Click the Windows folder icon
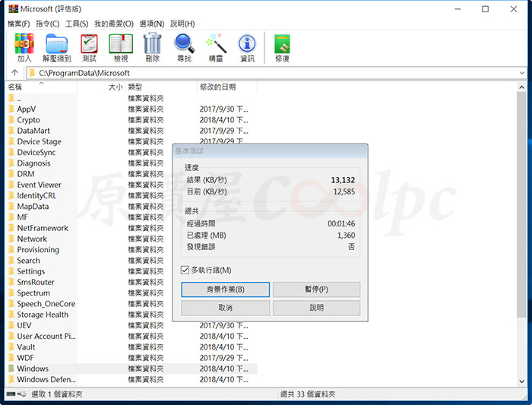Image resolution: width=532 pixels, height=405 pixels. click(11, 369)
